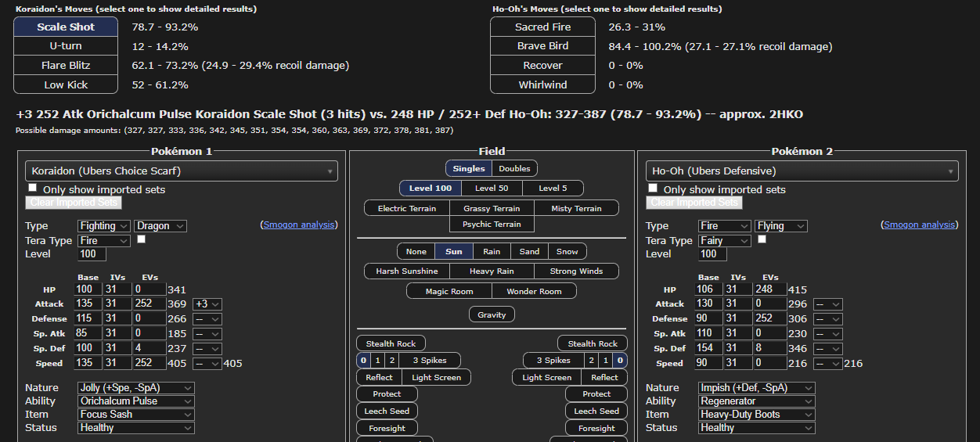Set weather to None
The width and height of the screenshot is (980, 442).
(416, 251)
